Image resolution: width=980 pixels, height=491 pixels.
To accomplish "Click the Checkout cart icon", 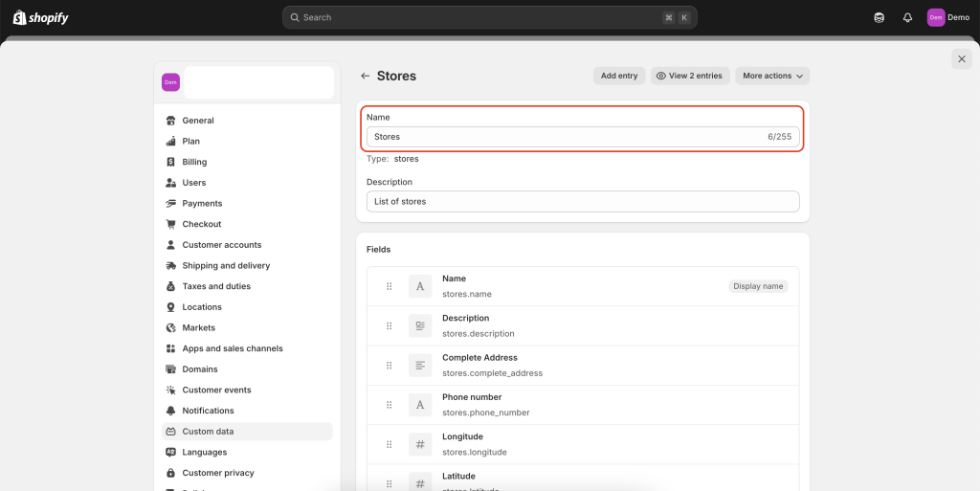I will click(170, 224).
